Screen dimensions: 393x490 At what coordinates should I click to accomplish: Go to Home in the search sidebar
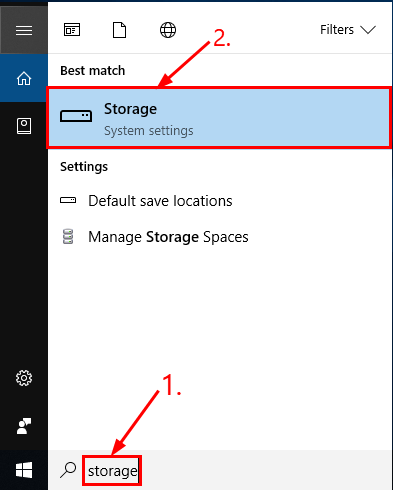point(24,78)
